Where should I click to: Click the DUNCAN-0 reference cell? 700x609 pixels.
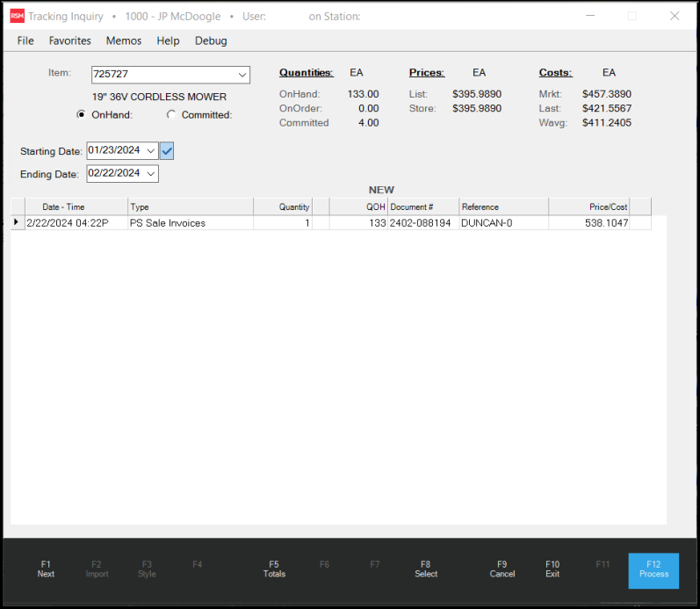click(x=504, y=223)
